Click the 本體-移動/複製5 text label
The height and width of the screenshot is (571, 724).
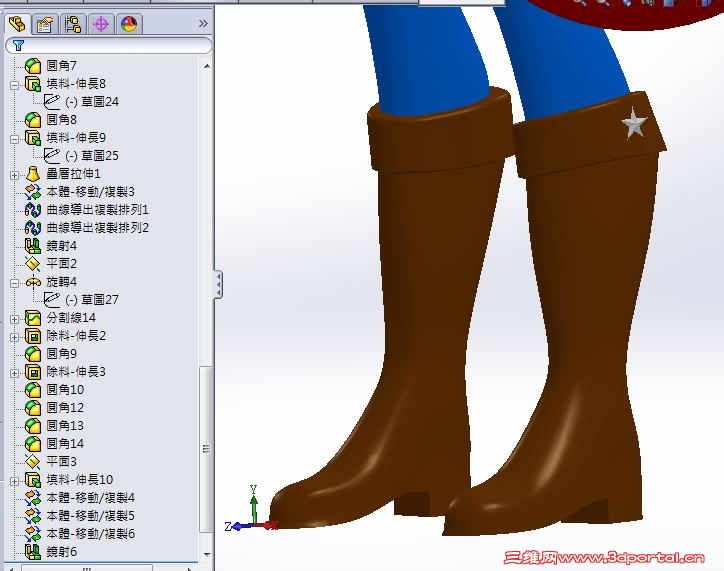(x=90, y=516)
